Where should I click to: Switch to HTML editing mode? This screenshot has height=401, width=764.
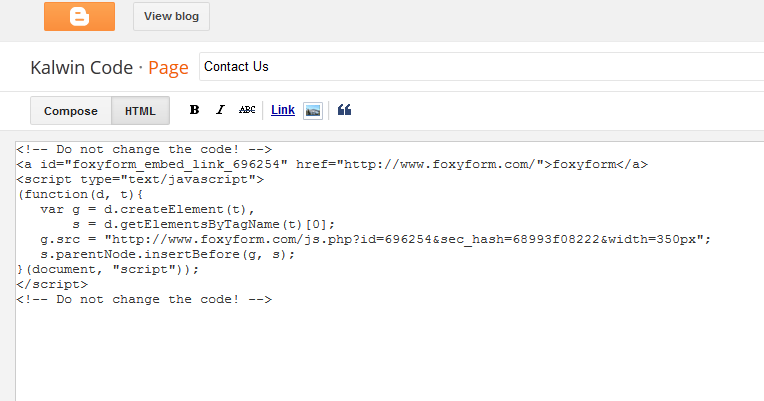point(140,111)
